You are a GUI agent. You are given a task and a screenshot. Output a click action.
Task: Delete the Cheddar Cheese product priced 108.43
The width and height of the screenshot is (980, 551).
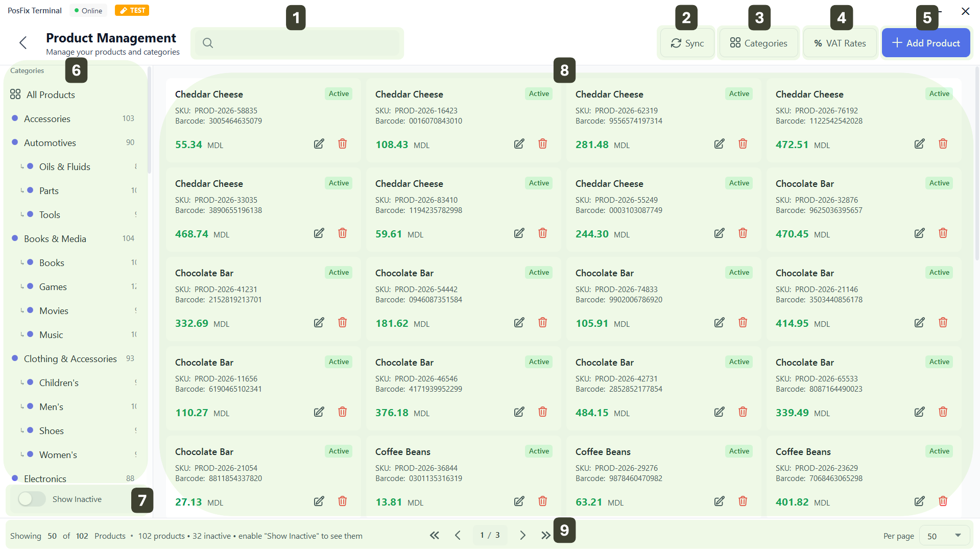[x=542, y=144]
